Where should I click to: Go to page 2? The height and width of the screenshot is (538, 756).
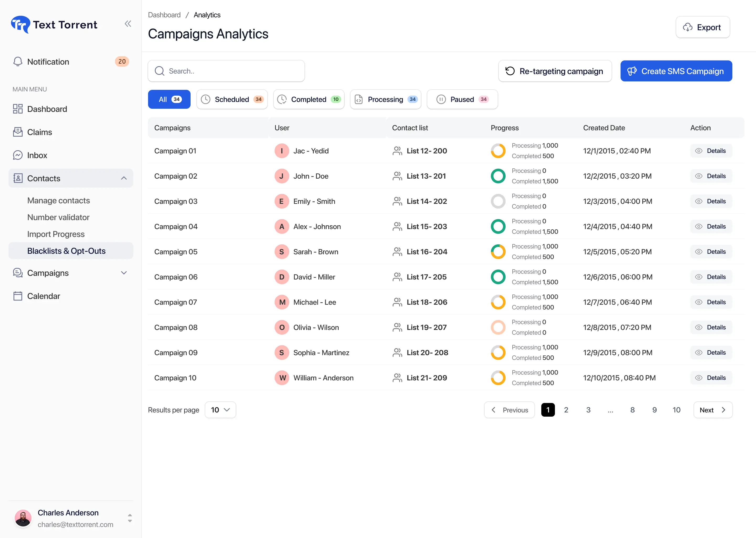(x=566, y=410)
